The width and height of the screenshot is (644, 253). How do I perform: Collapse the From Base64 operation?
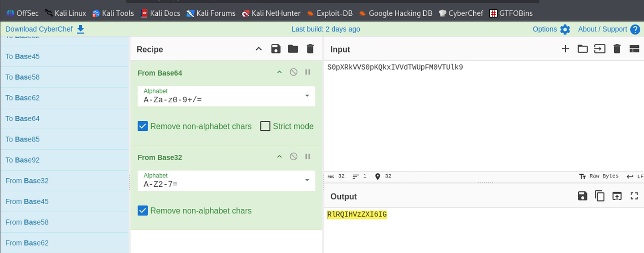tap(279, 72)
